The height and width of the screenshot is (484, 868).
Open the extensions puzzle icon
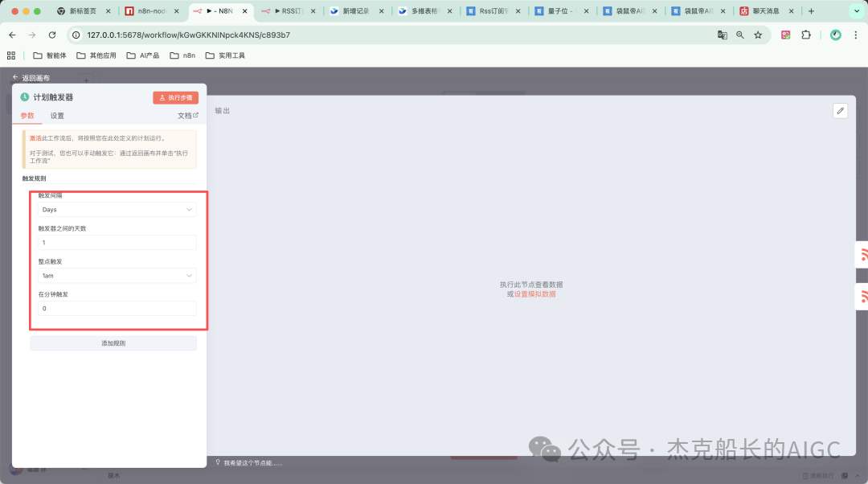(x=806, y=35)
